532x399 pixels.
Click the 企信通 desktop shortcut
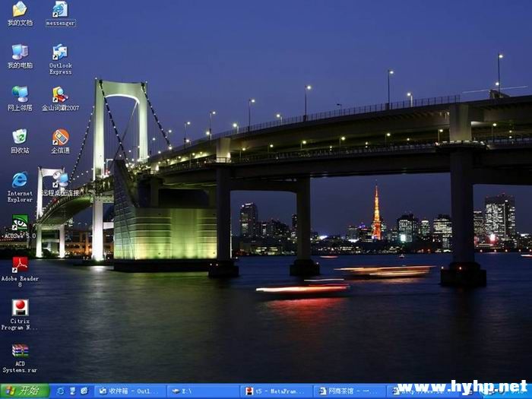(x=60, y=138)
